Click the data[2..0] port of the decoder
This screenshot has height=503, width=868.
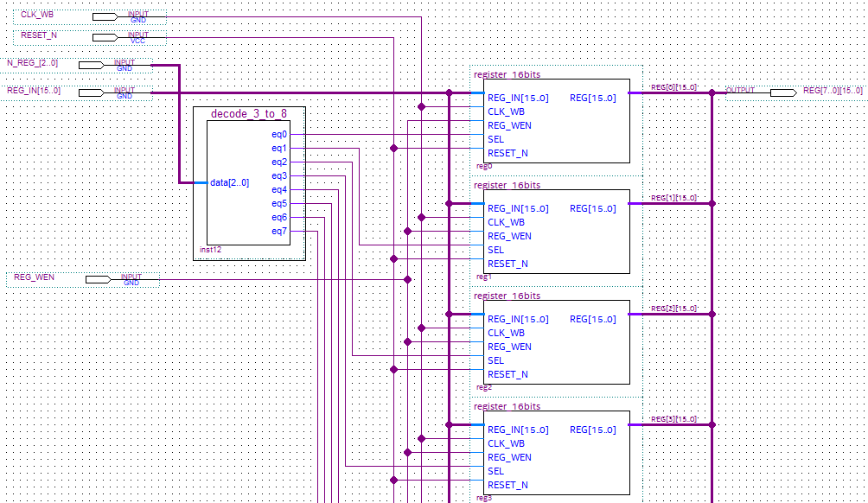pyautogui.click(x=230, y=182)
